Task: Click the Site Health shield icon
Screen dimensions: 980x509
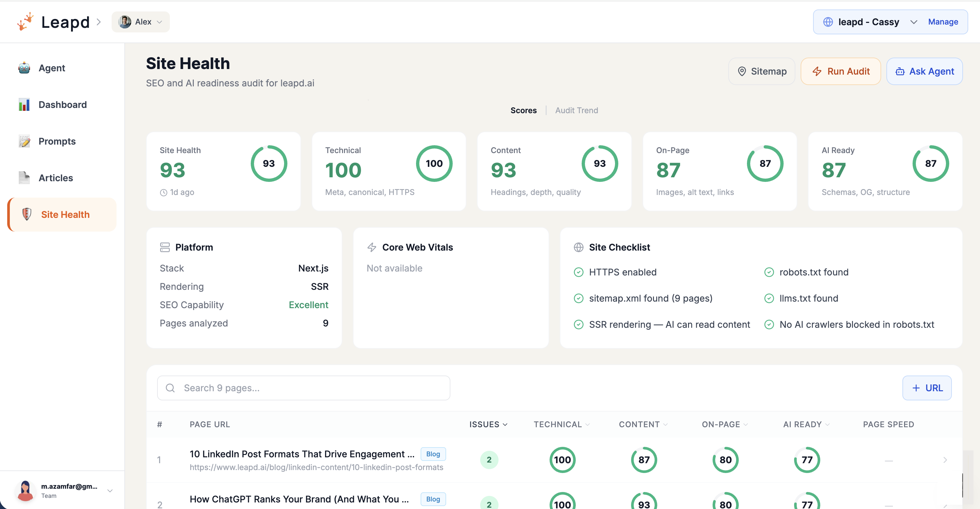Action: (27, 214)
